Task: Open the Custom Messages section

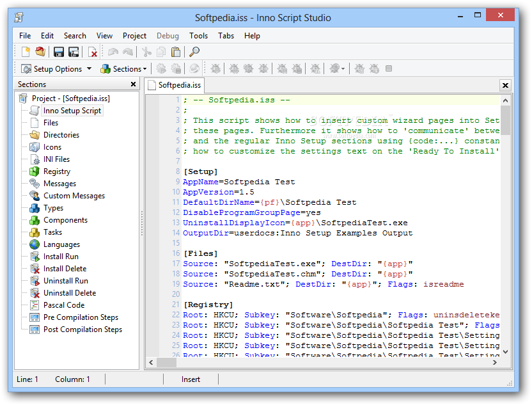Action: pyautogui.click(x=74, y=196)
